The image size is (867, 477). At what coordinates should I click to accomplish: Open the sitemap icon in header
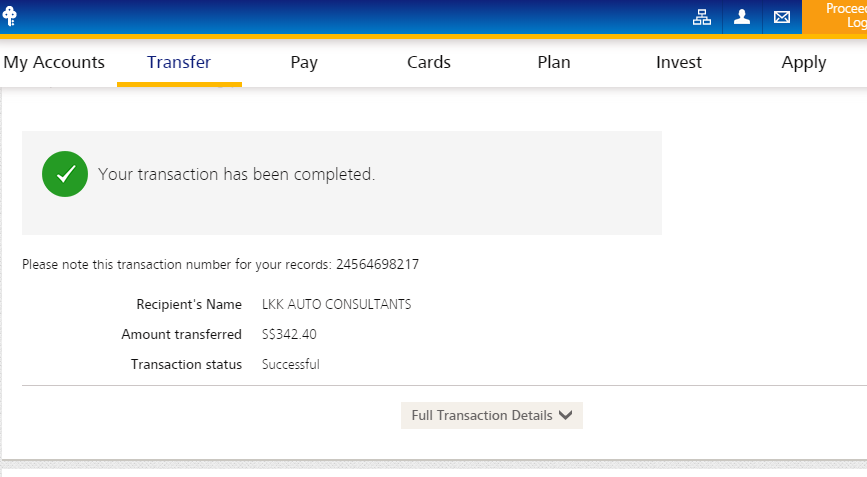tap(702, 17)
